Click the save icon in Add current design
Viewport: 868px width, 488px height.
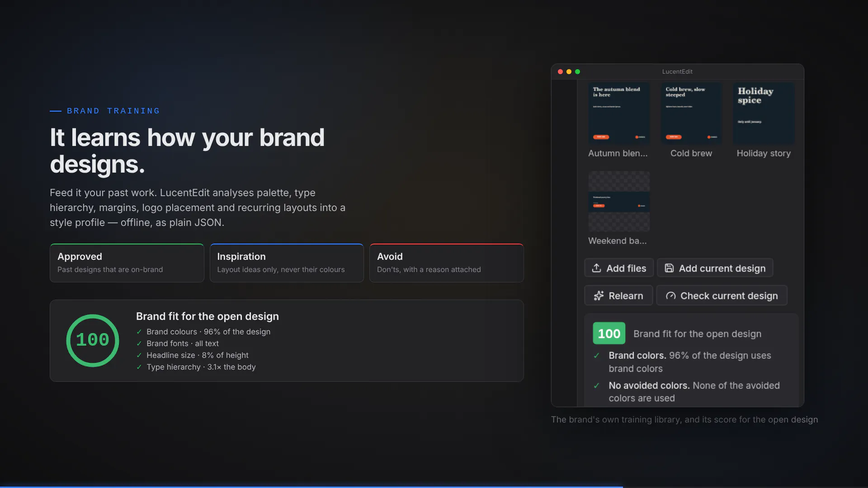click(669, 268)
